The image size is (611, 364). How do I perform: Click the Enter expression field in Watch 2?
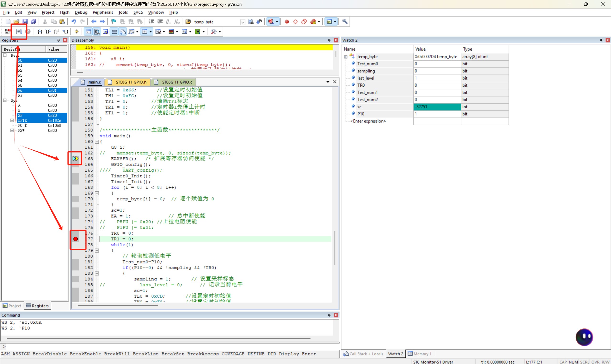click(x=368, y=121)
